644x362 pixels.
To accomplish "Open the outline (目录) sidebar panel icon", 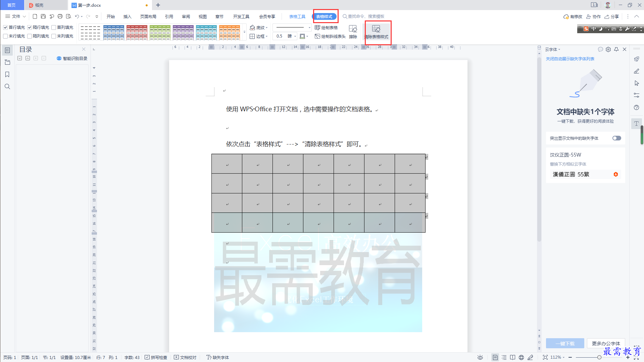I will (x=7, y=50).
